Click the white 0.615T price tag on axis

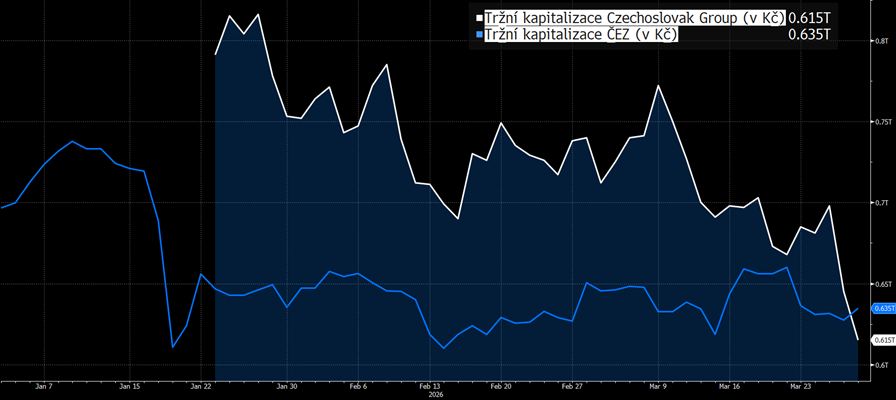(882, 341)
